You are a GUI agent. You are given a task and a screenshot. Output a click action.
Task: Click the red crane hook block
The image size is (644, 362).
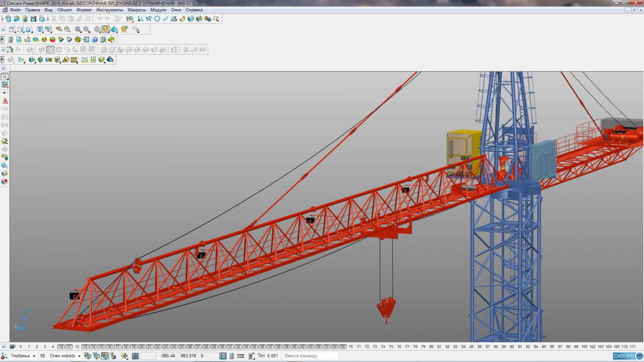385,310
